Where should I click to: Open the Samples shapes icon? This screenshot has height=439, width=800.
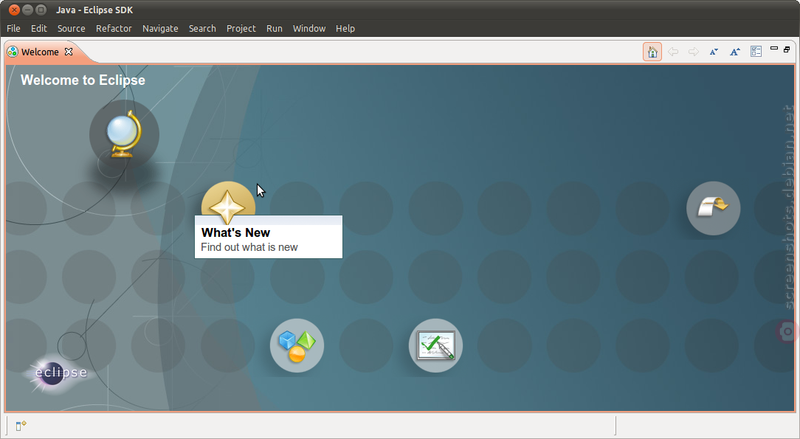[x=297, y=346]
